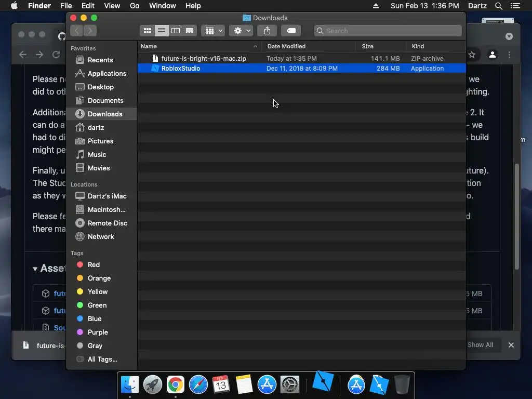The image size is (532, 399).
Task: Sort files by Date Modified column
Action: [309, 46]
